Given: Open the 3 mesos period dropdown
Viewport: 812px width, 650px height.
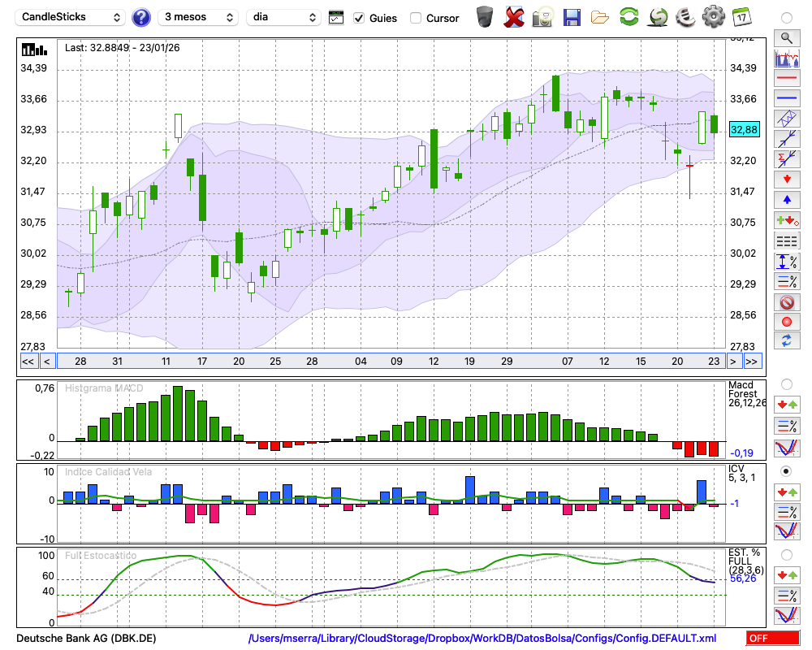Looking at the screenshot, I should [x=197, y=17].
